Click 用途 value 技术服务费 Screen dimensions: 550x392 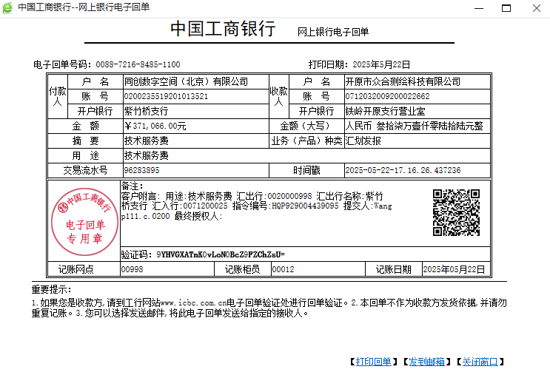147,155
